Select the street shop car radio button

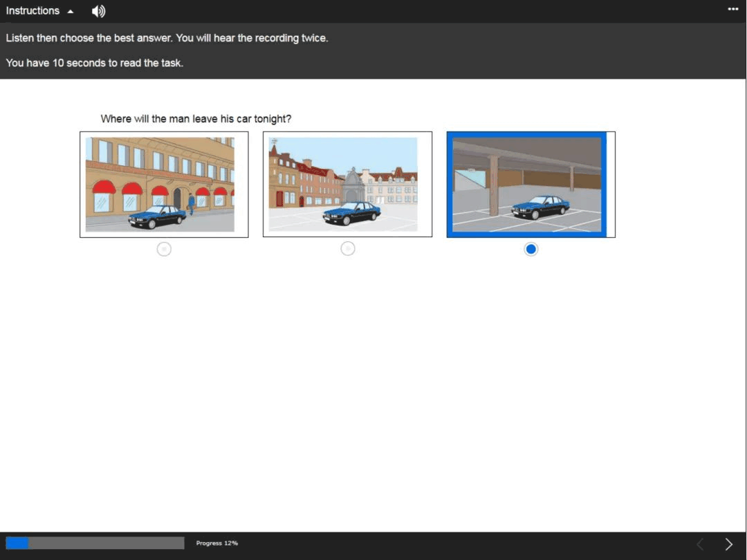(x=164, y=249)
